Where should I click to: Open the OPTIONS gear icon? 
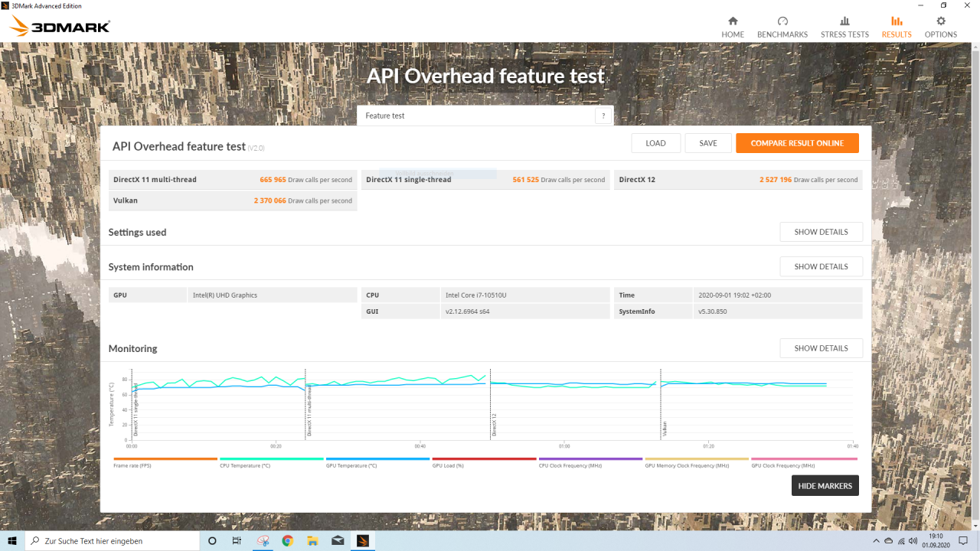click(x=941, y=21)
